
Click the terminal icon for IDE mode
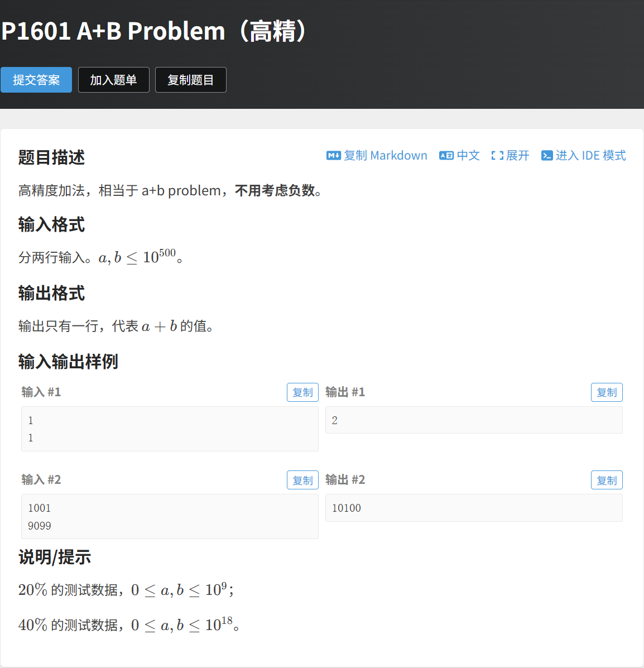tap(546, 155)
